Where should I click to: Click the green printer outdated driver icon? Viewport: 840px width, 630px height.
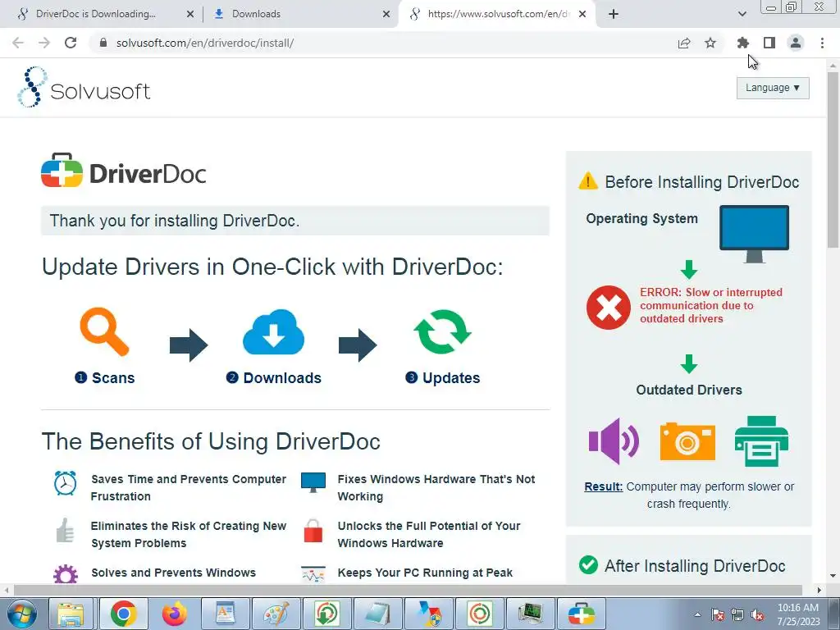(761, 441)
